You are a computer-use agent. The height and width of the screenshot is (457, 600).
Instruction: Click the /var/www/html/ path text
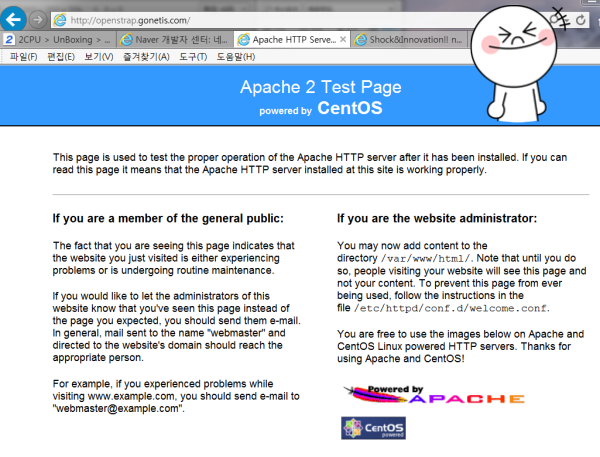425,259
